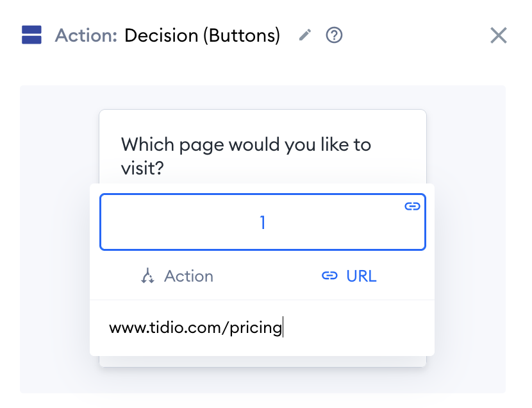Click the "Action:" header label
The image size is (532, 408).
click(86, 35)
